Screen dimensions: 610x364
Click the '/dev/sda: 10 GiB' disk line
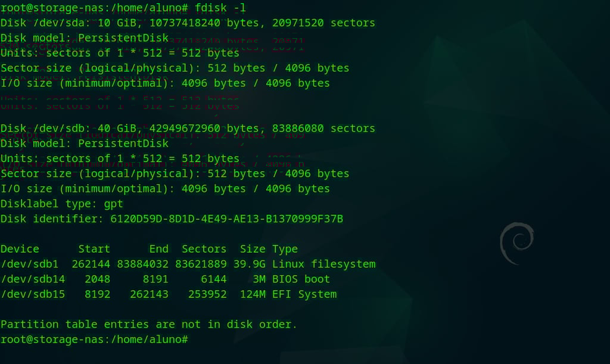188,23
